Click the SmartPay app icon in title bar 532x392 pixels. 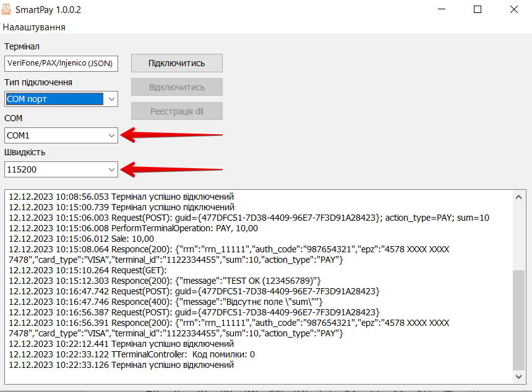(x=9, y=10)
